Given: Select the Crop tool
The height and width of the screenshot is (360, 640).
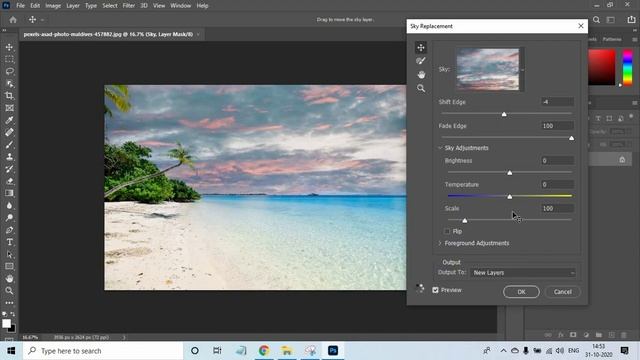Looking at the screenshot, I should pos(9,96).
